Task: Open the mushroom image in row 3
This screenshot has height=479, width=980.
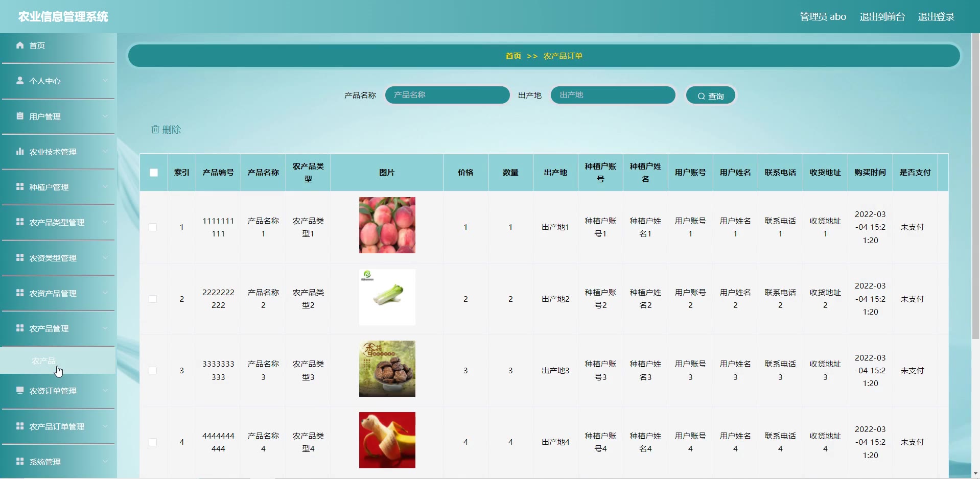Action: (x=387, y=369)
